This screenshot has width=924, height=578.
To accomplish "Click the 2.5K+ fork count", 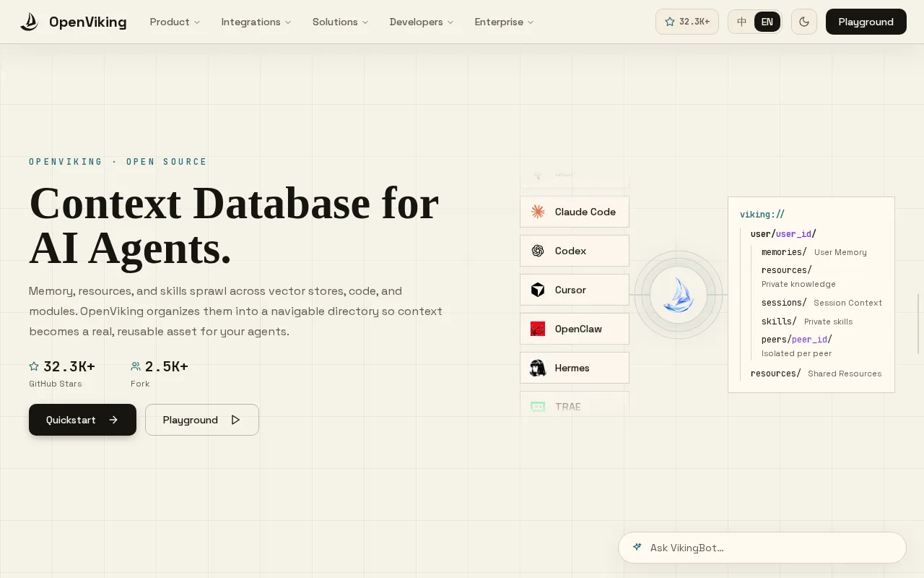I will (167, 366).
